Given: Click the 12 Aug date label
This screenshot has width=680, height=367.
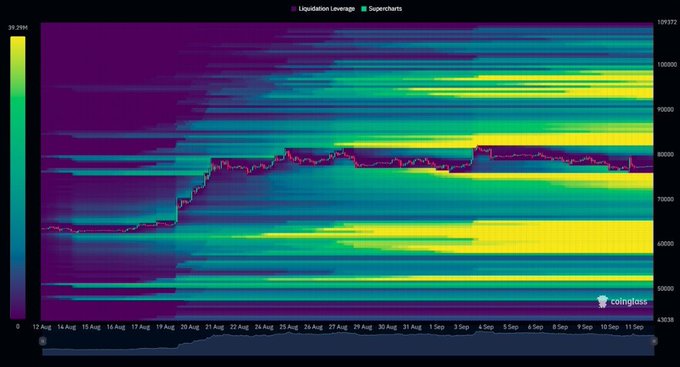Looking at the screenshot, I should (x=42, y=327).
